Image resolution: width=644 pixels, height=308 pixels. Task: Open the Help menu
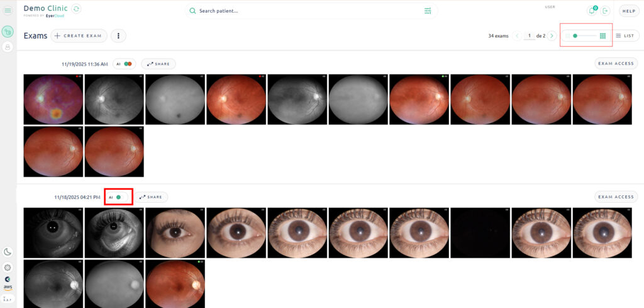[x=628, y=11]
